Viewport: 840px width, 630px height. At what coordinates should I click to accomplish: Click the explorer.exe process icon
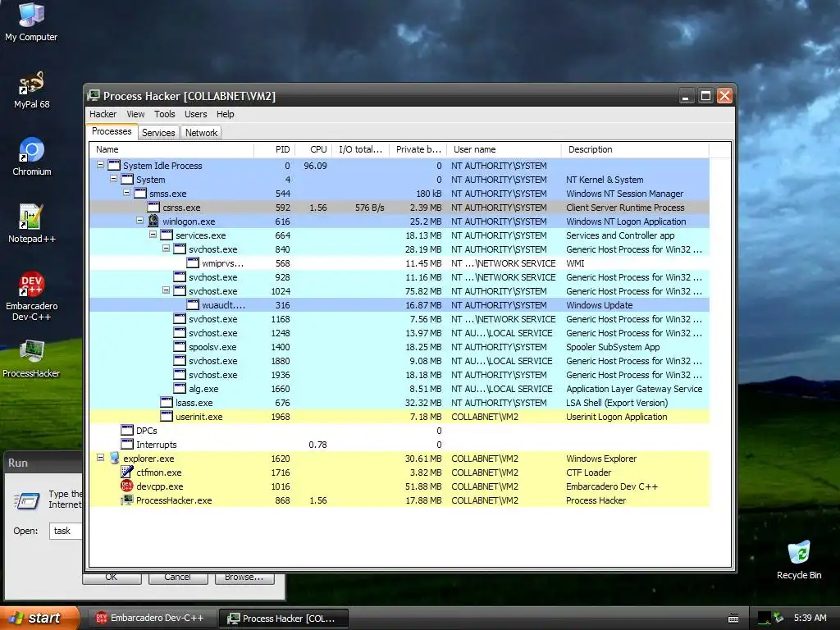(x=114, y=458)
